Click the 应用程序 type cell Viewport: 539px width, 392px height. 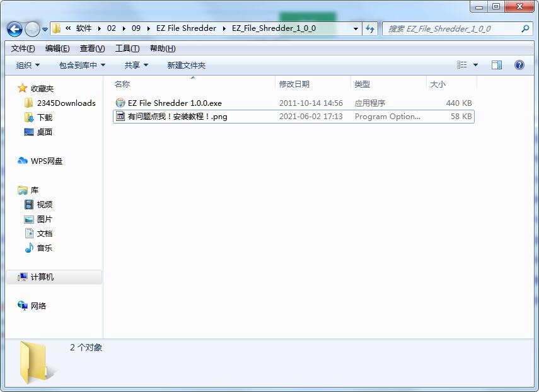click(x=370, y=103)
